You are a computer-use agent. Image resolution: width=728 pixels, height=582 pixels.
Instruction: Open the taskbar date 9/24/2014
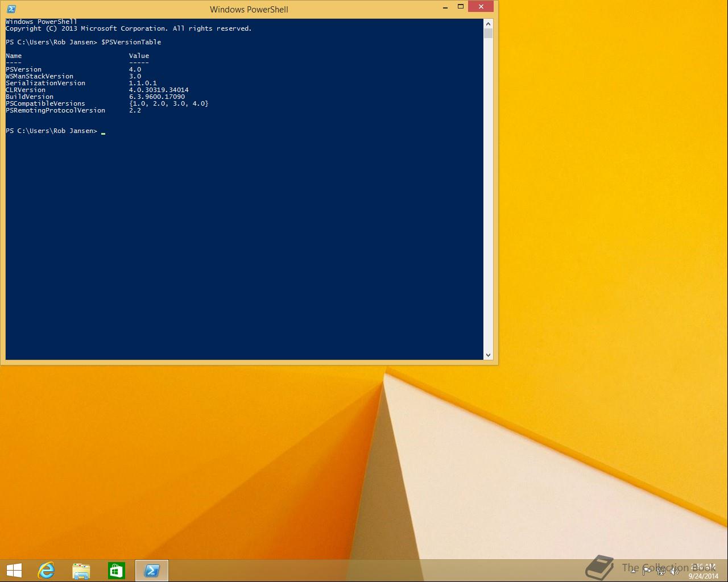(703, 576)
